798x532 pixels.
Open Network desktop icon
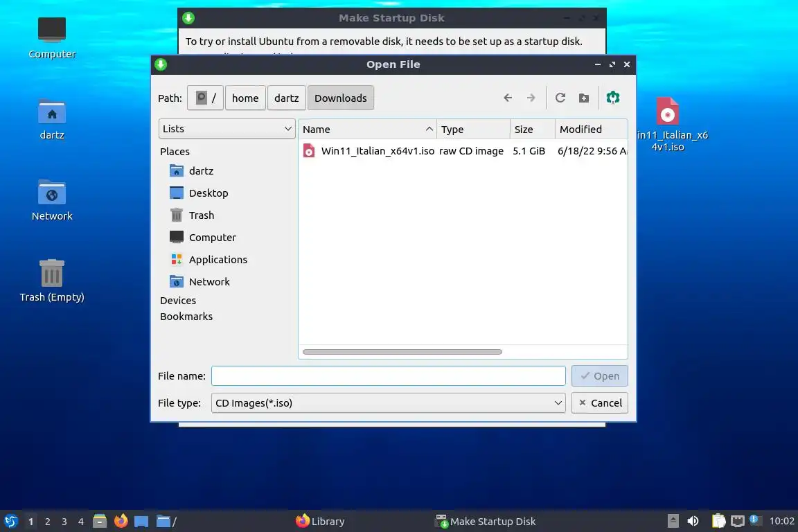(52, 199)
